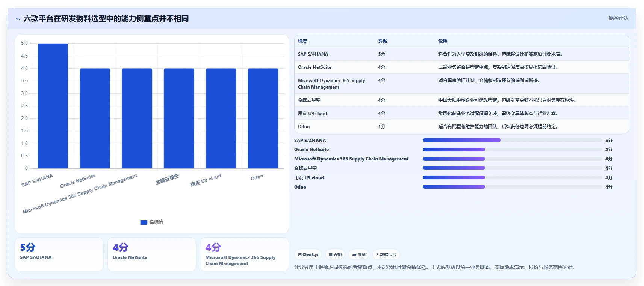The width and height of the screenshot is (644, 286).
Task: Select the Chart.js chip
Action: coord(308,254)
